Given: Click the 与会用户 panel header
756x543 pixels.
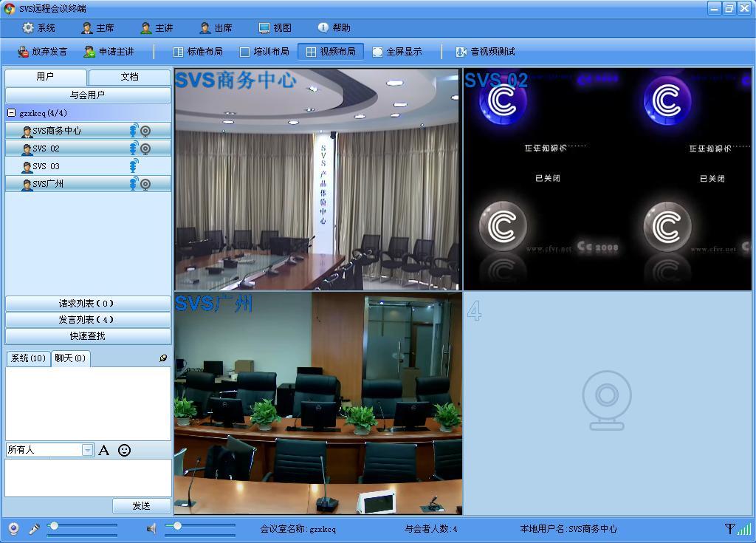Looking at the screenshot, I should click(88, 95).
